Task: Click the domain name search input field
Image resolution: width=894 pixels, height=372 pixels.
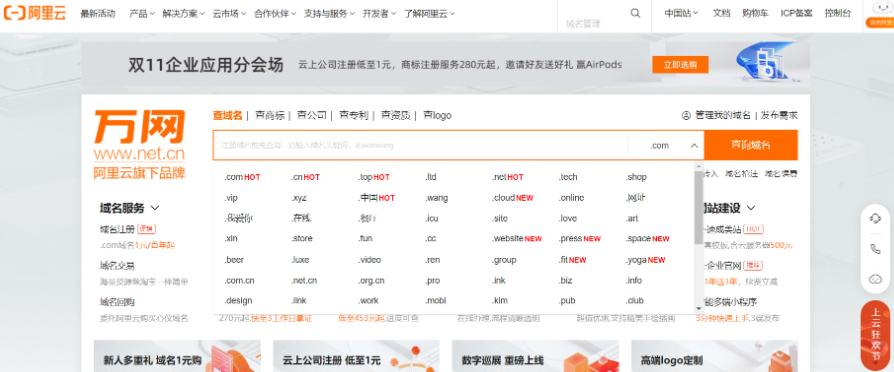Action: [x=420, y=145]
